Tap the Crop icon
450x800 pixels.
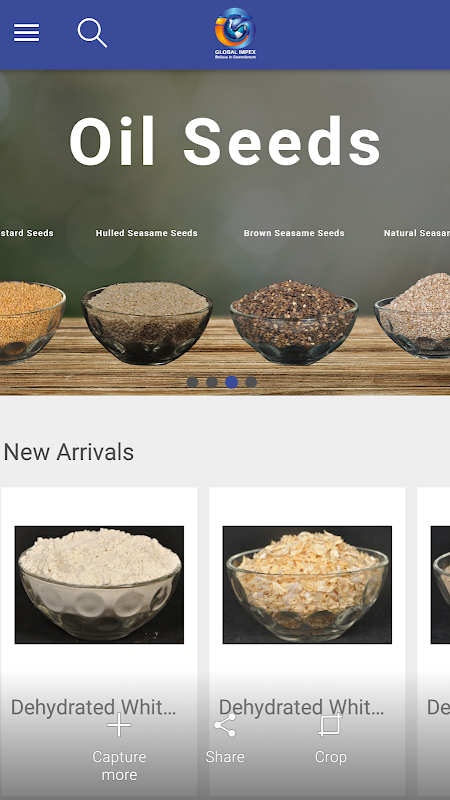(330, 725)
